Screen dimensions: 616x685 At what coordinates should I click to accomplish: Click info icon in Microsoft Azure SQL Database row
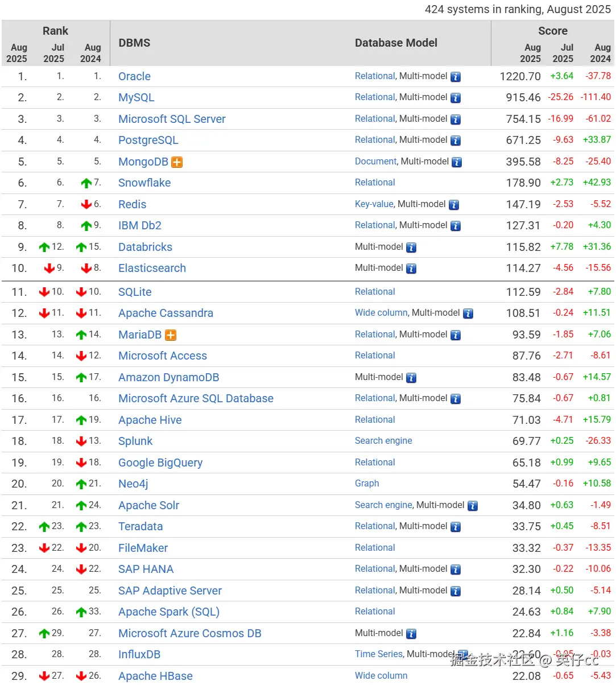456,399
